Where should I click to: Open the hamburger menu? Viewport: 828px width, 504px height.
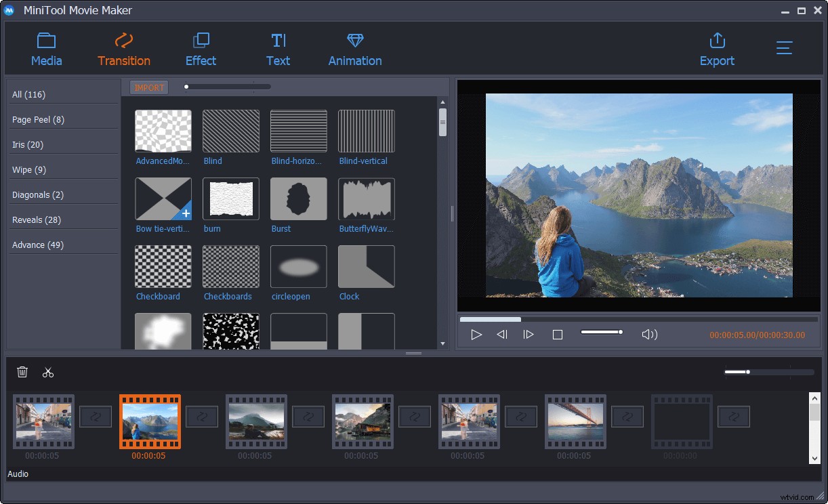pyautogui.click(x=784, y=47)
